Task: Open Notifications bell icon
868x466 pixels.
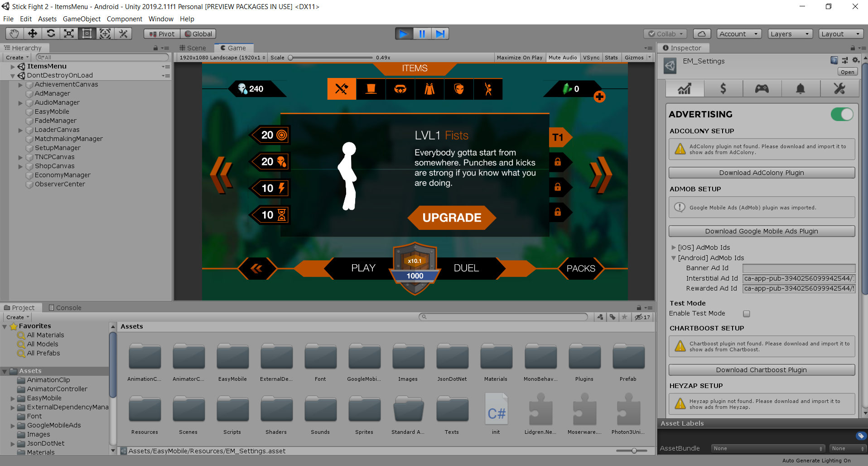Action: pyautogui.click(x=800, y=88)
